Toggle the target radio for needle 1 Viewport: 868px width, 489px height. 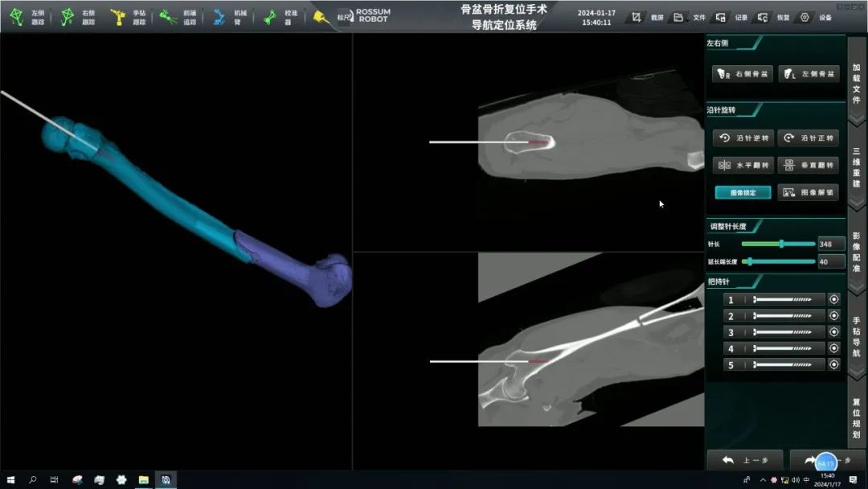[833, 300]
